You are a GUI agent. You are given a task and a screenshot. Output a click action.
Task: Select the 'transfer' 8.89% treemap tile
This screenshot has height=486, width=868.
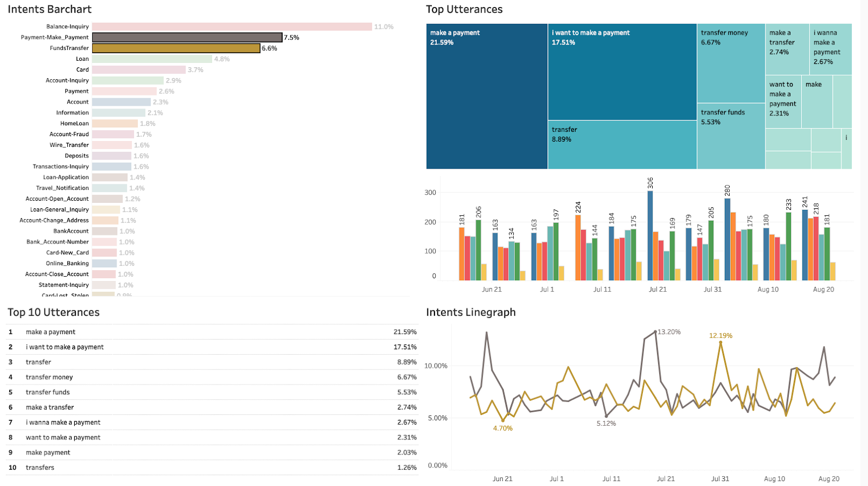coord(622,145)
